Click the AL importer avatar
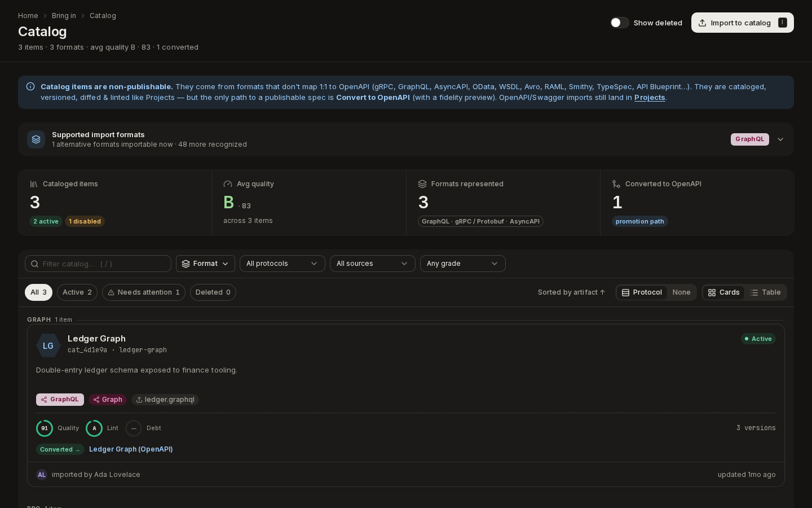The image size is (812, 508). click(x=42, y=475)
